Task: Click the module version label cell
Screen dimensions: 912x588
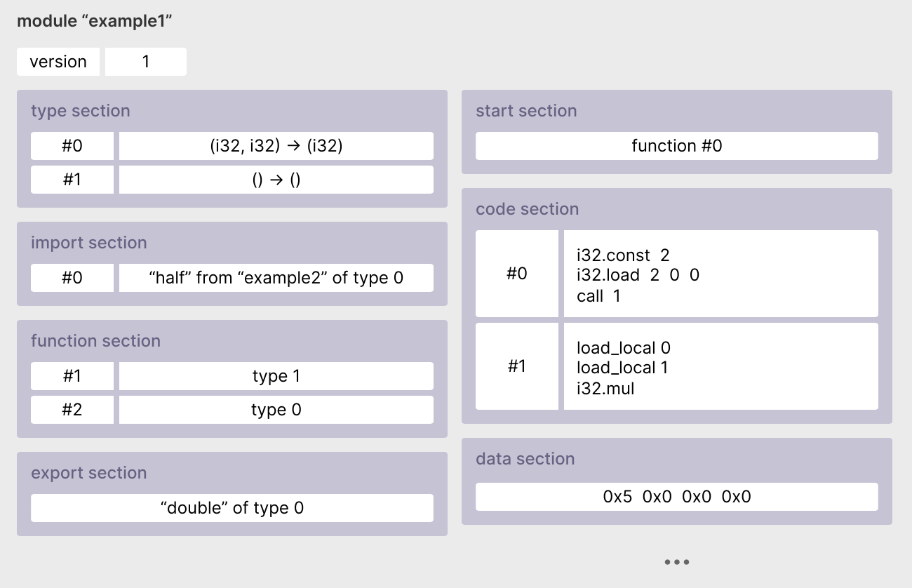Action: tap(58, 62)
